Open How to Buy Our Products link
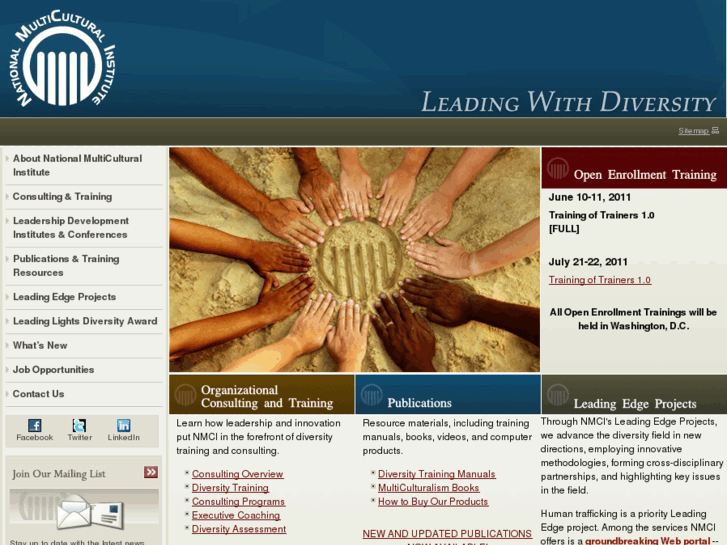The image size is (727, 545). (x=433, y=501)
